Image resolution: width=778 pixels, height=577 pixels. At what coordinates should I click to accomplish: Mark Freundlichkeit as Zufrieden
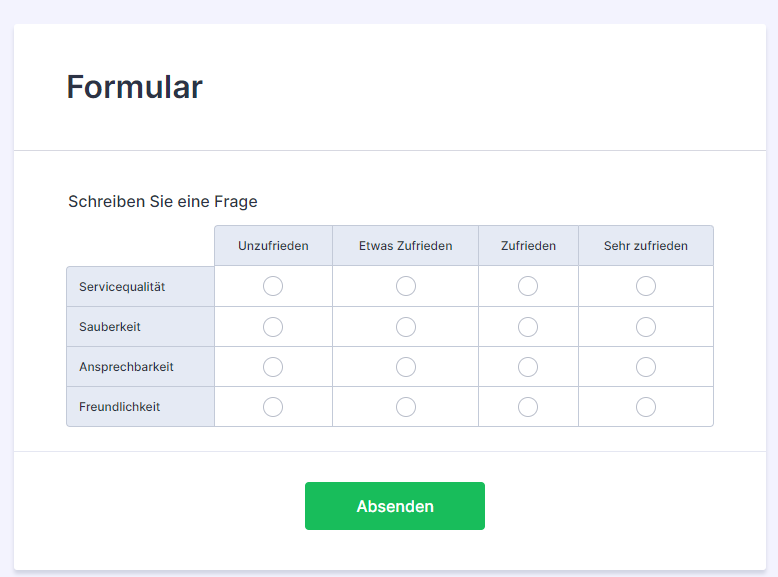(528, 407)
